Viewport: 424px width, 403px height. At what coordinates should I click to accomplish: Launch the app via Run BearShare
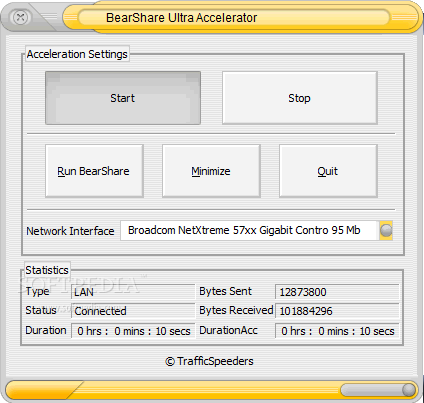94,171
